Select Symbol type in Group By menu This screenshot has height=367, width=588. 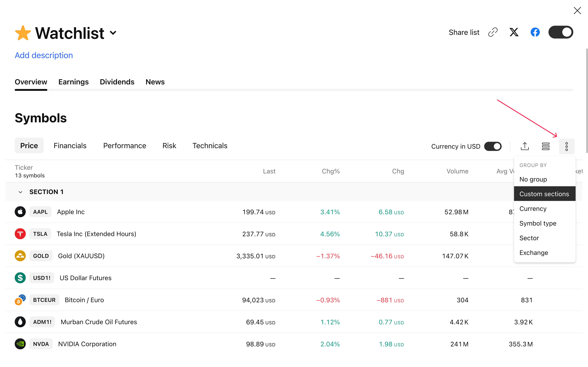[538, 223]
